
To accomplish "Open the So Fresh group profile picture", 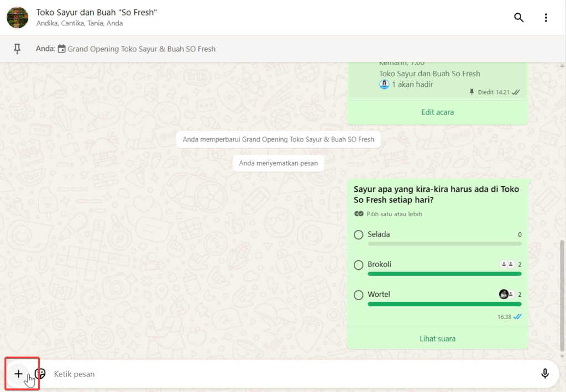I will [17, 18].
